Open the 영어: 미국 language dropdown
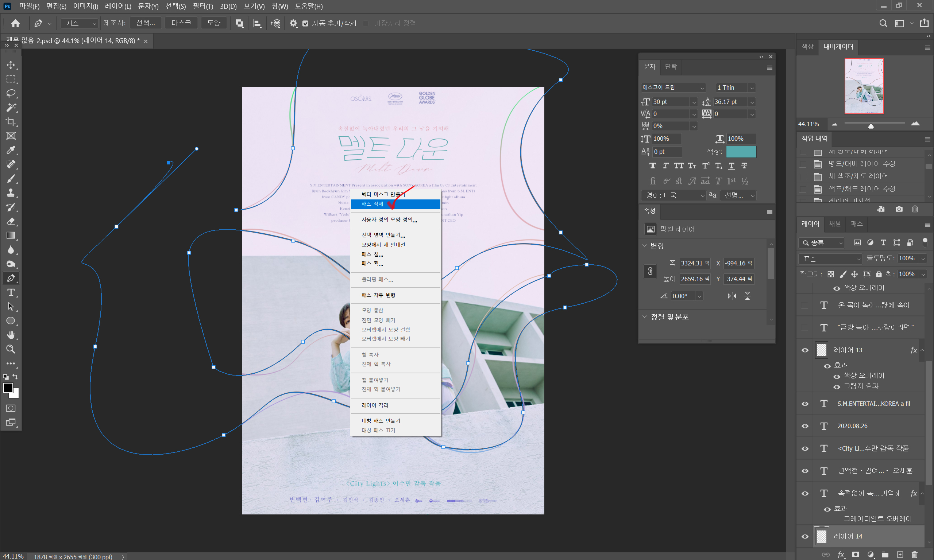 tap(673, 195)
